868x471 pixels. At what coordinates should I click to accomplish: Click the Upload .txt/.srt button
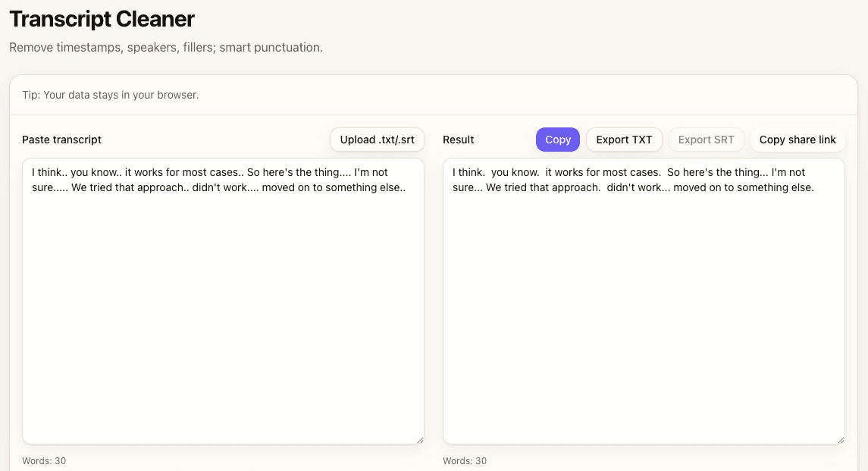(x=377, y=140)
